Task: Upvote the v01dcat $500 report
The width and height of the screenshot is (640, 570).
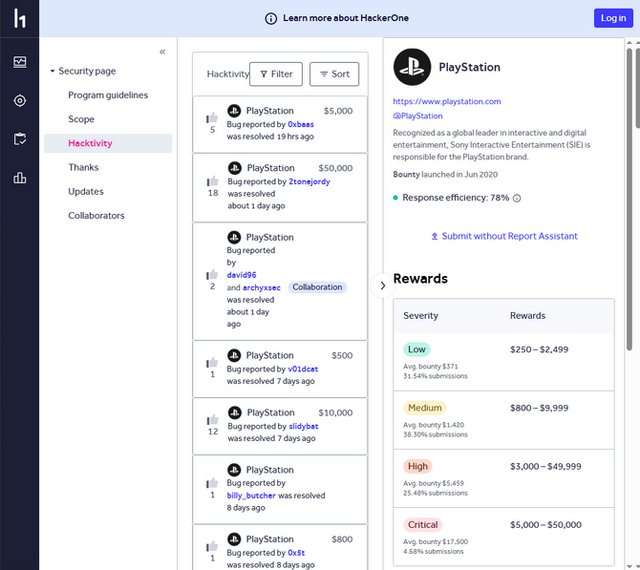Action: (212, 363)
